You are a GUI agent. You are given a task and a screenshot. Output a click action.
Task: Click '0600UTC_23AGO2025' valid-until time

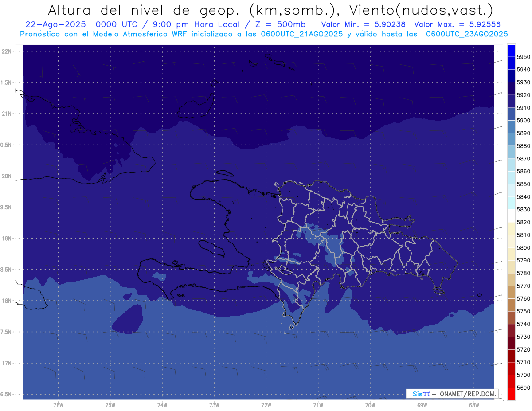pyautogui.click(x=466, y=34)
